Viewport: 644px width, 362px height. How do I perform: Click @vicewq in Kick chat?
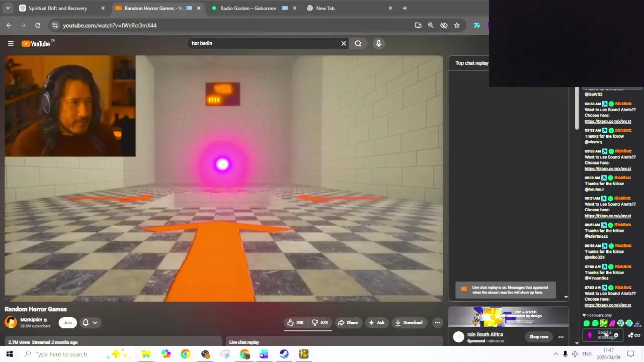click(593, 142)
